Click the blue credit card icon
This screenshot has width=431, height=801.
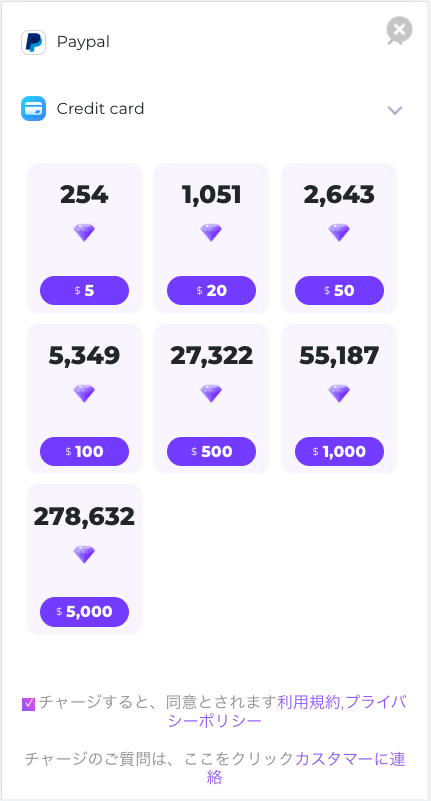pos(33,109)
